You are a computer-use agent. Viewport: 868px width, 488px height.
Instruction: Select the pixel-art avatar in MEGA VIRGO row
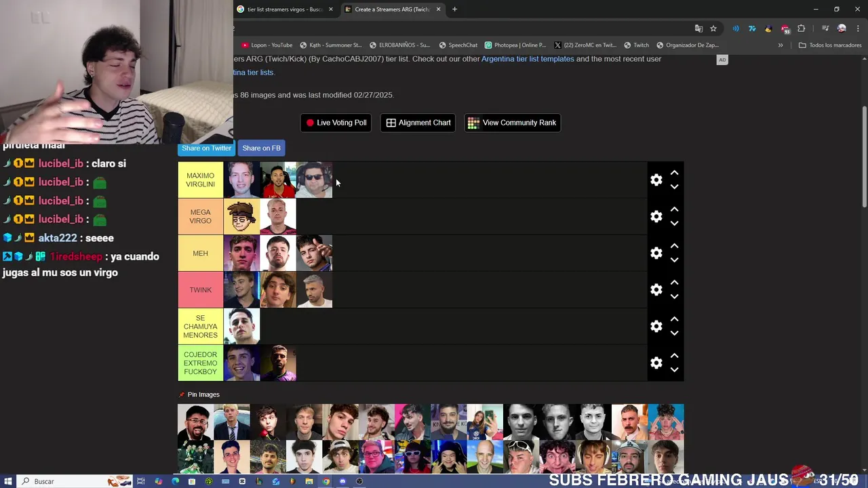[x=242, y=217]
